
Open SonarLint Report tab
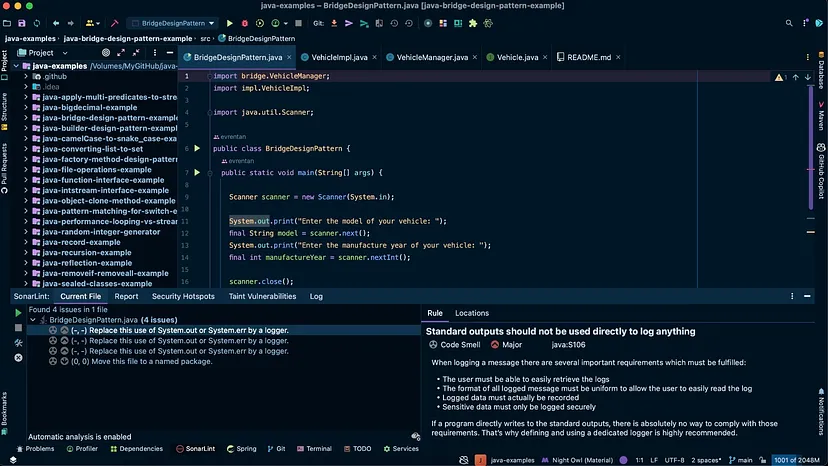(x=126, y=296)
